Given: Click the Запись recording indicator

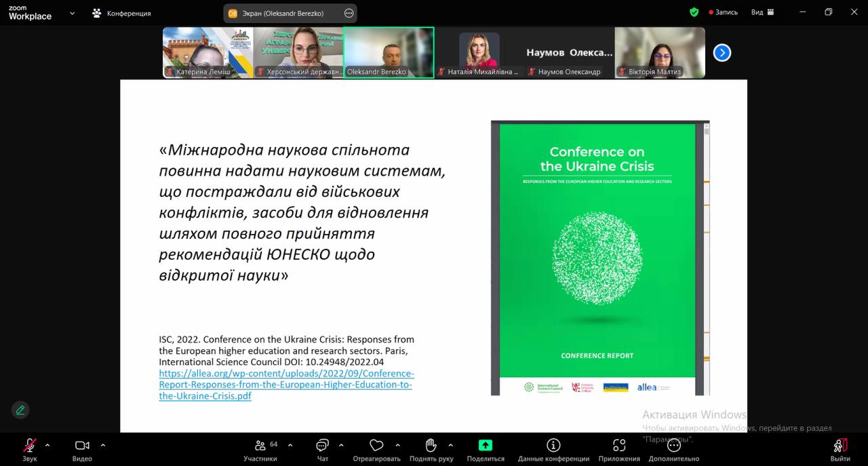Looking at the screenshot, I should tap(723, 12).
